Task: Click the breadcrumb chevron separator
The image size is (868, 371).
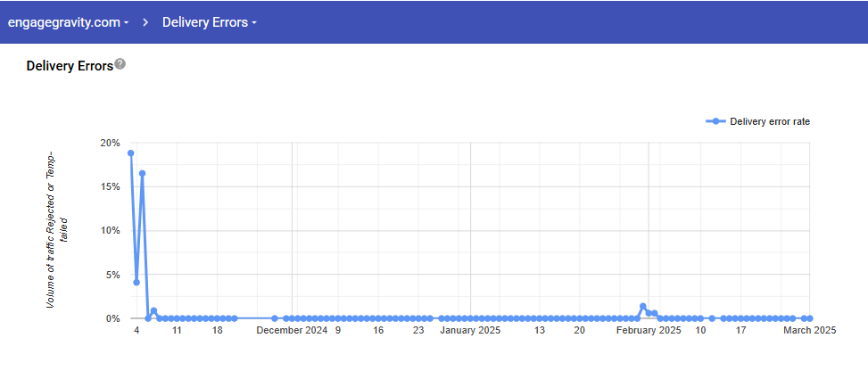Action: point(145,22)
